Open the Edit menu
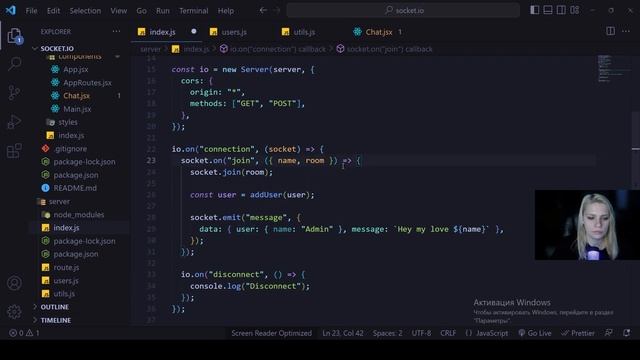 (x=53, y=11)
